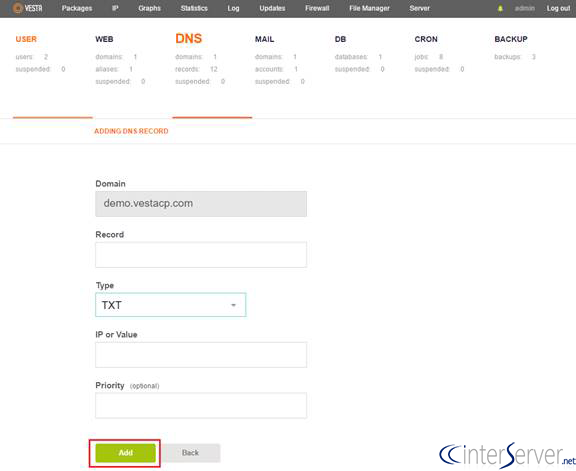Click the DNS 'records: 12' text

[196, 69]
